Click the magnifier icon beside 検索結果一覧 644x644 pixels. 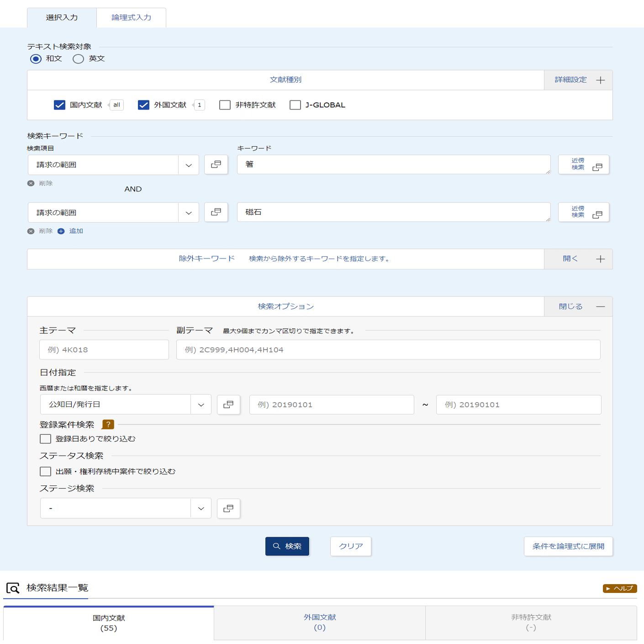(x=12, y=588)
